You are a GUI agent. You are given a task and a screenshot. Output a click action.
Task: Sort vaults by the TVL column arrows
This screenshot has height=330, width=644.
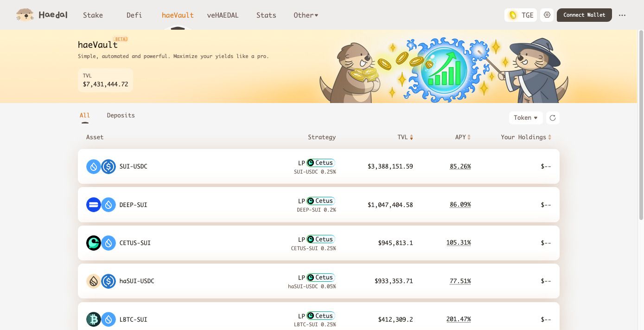(x=411, y=137)
